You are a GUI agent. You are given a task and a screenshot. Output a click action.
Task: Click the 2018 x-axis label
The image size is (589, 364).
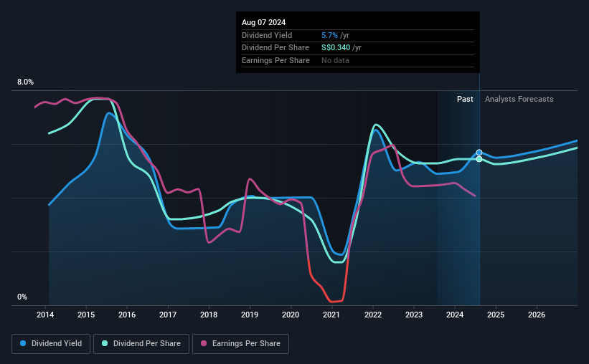click(x=209, y=315)
